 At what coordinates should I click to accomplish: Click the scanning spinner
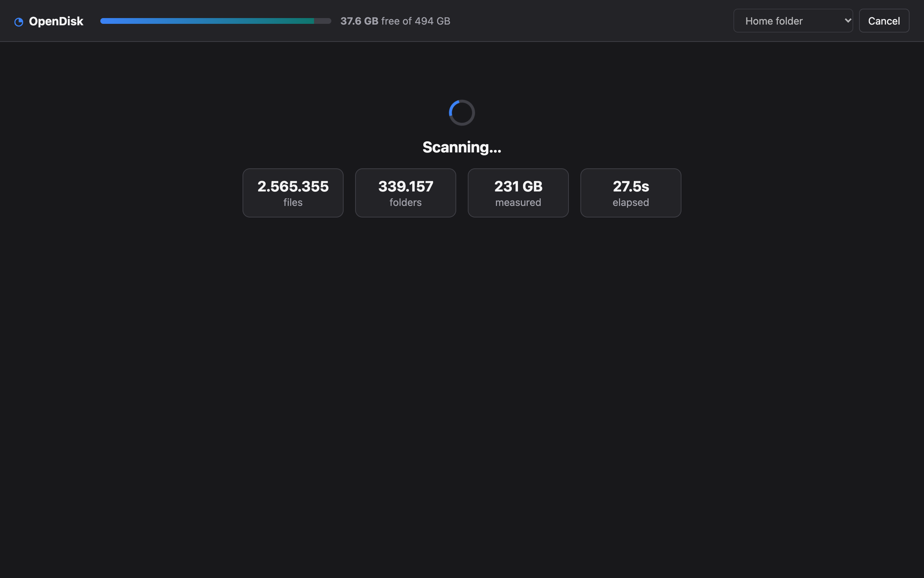point(462,113)
